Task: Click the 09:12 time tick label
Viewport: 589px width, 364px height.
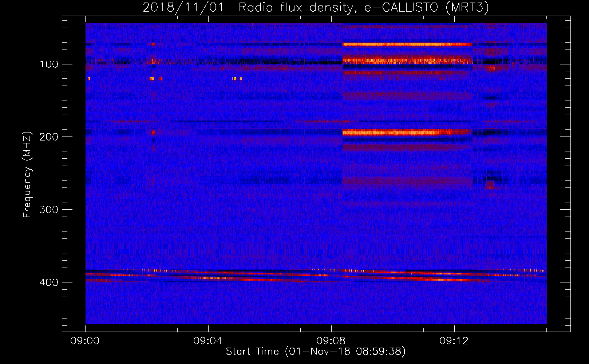Action: (454, 341)
